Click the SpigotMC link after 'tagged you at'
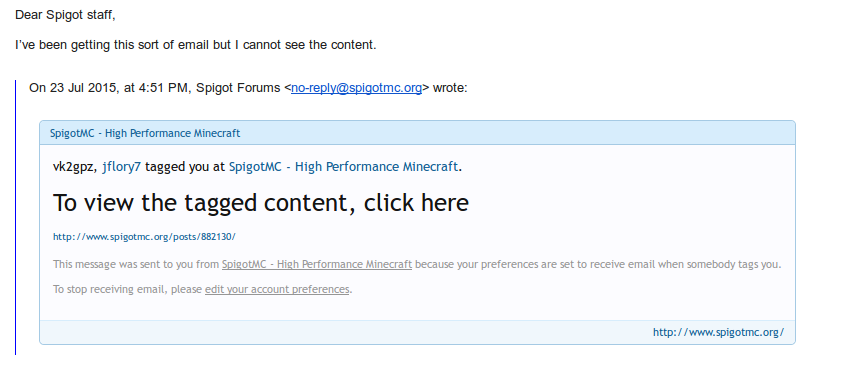The image size is (852, 376). point(343,167)
